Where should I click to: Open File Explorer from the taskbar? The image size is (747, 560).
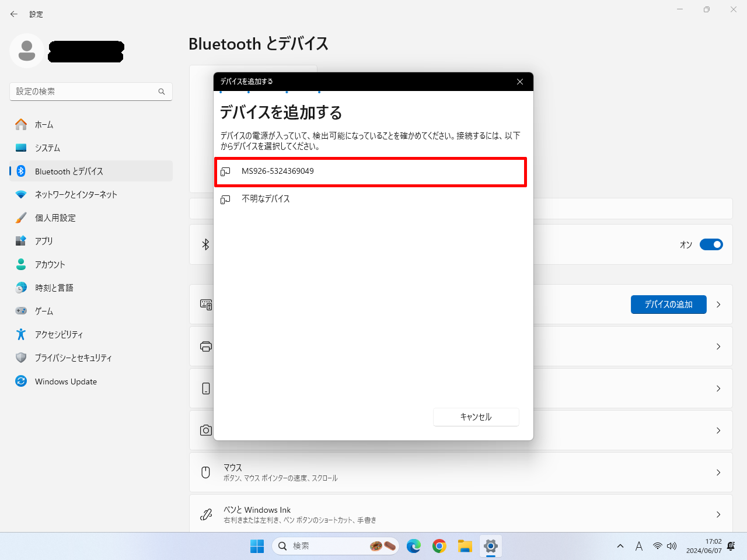pos(465,546)
